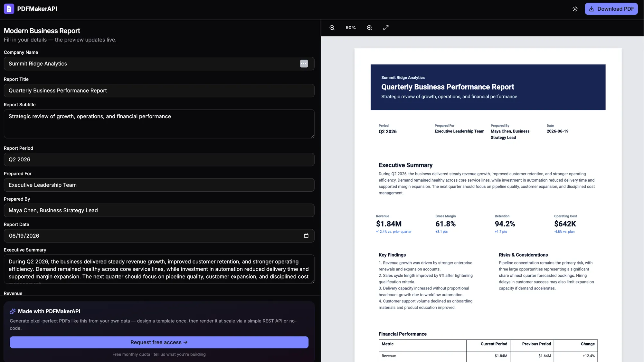Click the Revenue row label in table
This screenshot has height=362, width=644.
389,356
